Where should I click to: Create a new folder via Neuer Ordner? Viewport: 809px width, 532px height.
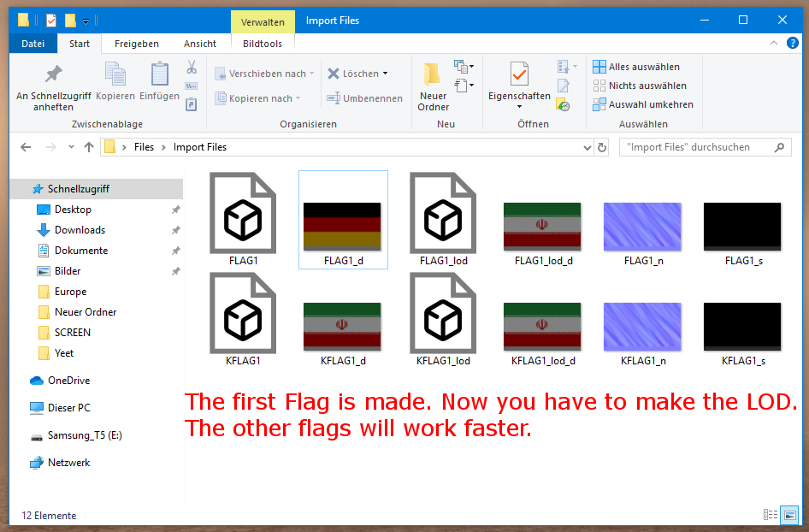click(x=433, y=86)
